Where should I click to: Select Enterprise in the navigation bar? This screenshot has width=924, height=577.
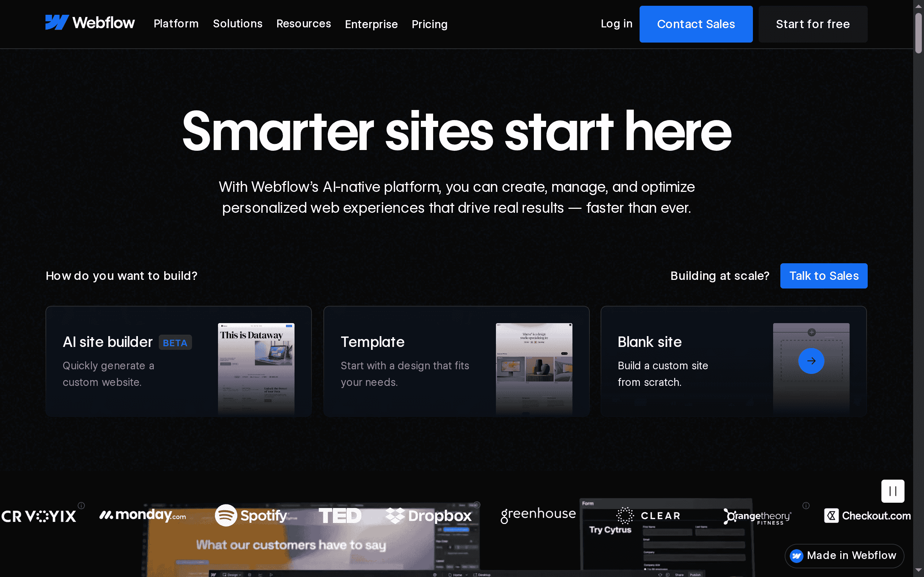[x=371, y=24]
